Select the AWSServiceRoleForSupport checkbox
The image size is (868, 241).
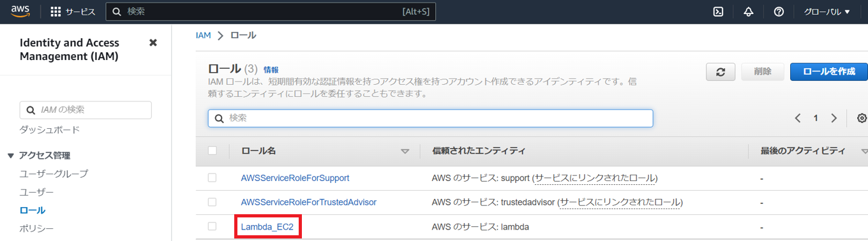point(213,178)
